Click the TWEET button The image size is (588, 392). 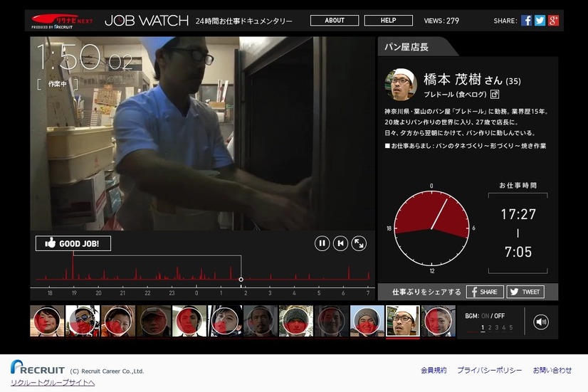pos(525,292)
